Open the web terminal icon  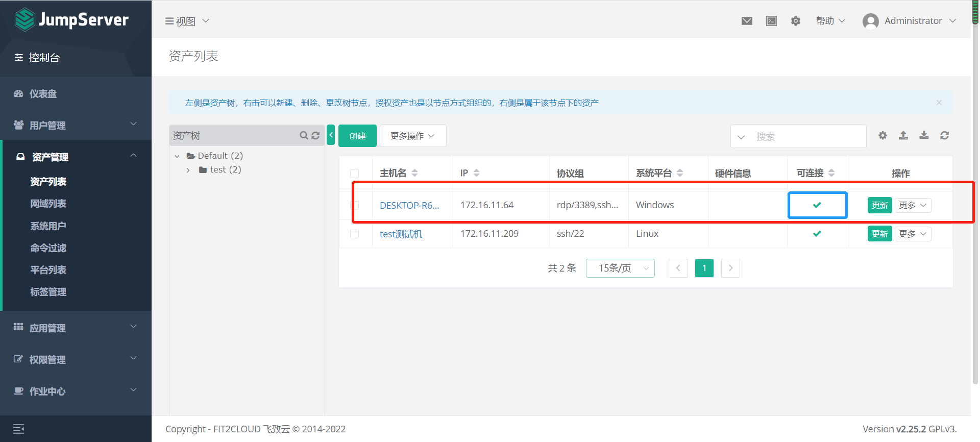(x=771, y=21)
